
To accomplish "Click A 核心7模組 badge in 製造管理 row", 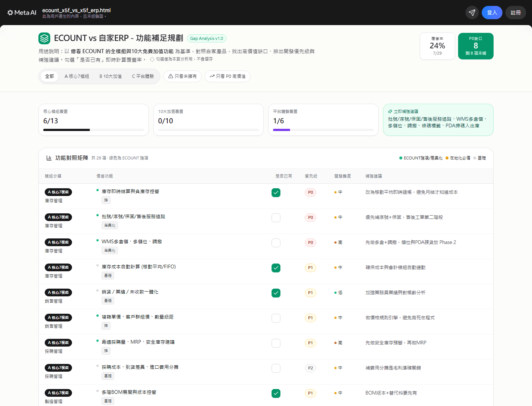I will (x=58, y=393).
